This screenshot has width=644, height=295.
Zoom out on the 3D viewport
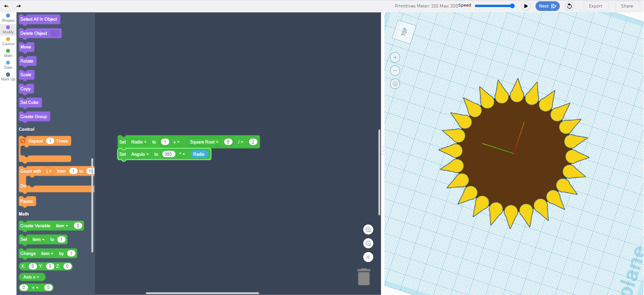click(x=395, y=71)
